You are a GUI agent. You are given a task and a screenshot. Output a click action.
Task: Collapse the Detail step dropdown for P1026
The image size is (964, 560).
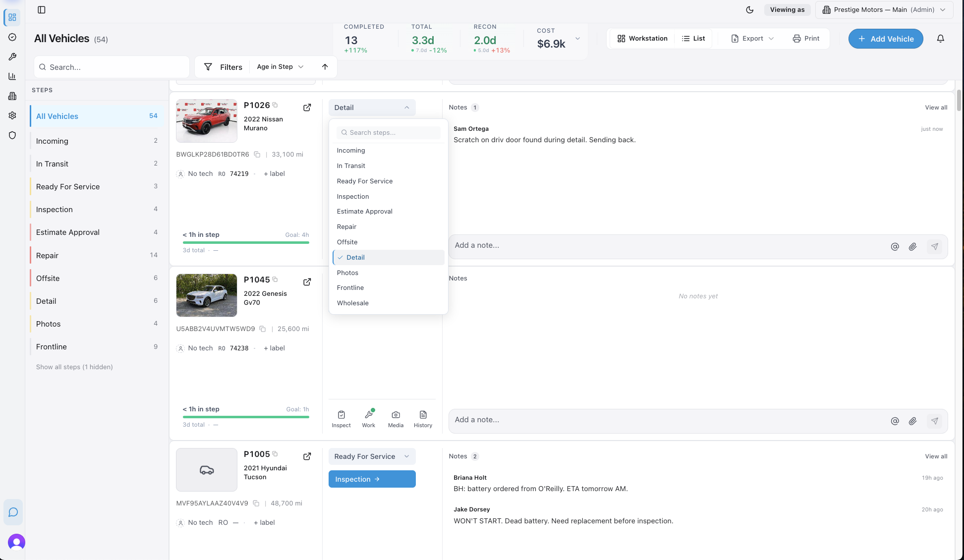coord(372,108)
